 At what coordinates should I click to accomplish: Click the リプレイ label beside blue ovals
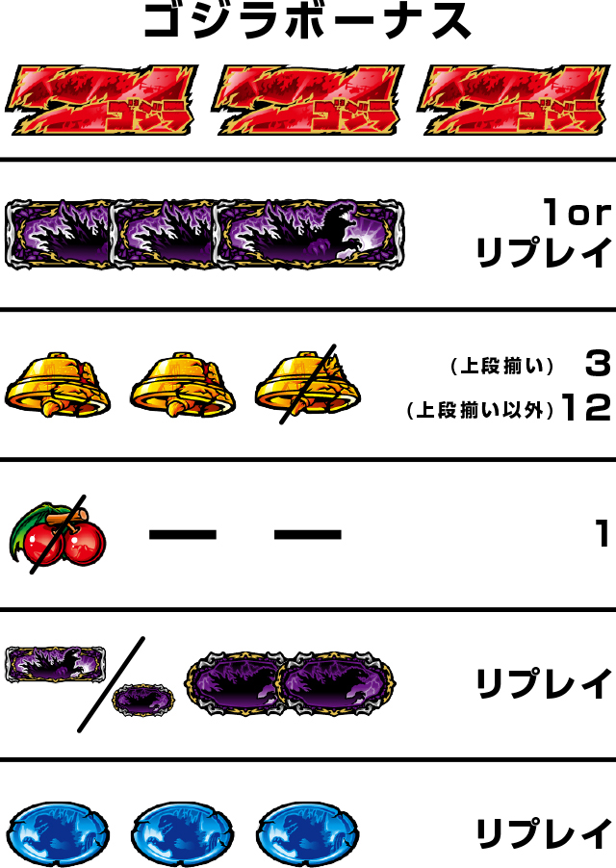click(544, 834)
